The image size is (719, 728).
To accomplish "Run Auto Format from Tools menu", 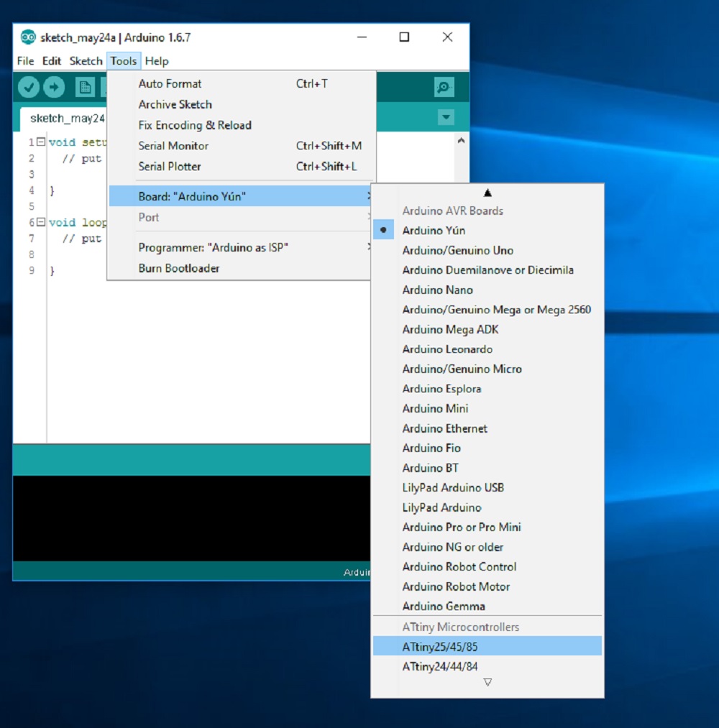I will click(x=240, y=83).
